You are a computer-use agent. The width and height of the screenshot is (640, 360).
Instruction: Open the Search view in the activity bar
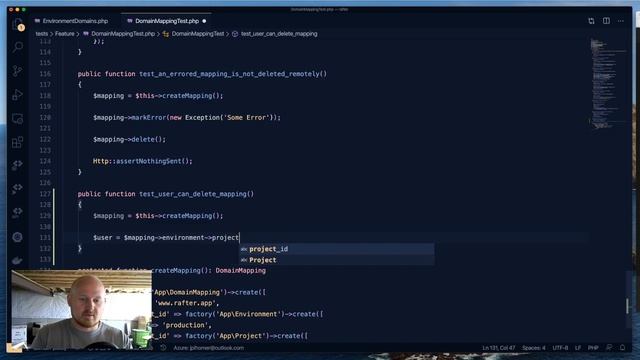coord(17,47)
